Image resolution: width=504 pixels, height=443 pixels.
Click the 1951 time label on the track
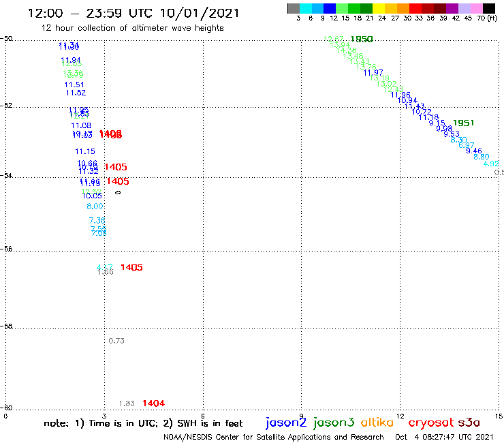[x=464, y=123]
